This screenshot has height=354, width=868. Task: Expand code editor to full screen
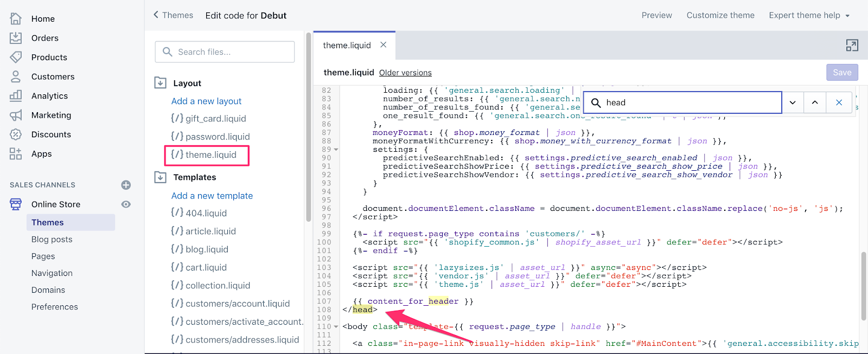[852, 46]
